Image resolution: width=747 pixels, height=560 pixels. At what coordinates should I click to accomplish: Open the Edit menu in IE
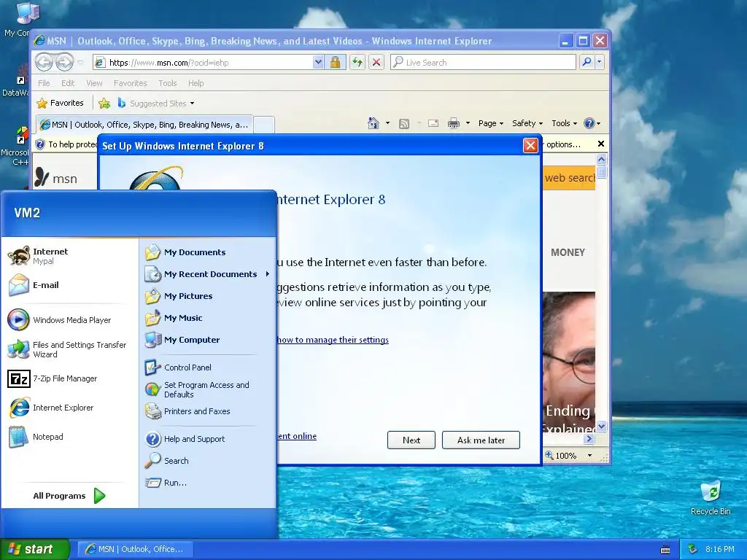[x=68, y=83]
